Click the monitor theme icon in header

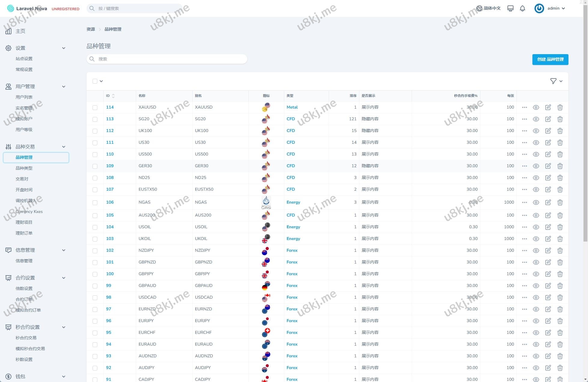coord(510,8)
